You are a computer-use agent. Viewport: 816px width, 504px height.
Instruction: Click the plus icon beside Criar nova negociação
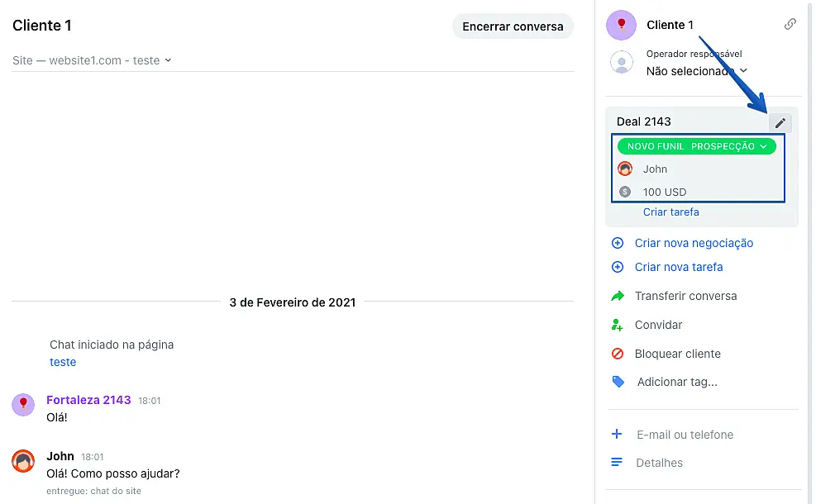pos(617,243)
